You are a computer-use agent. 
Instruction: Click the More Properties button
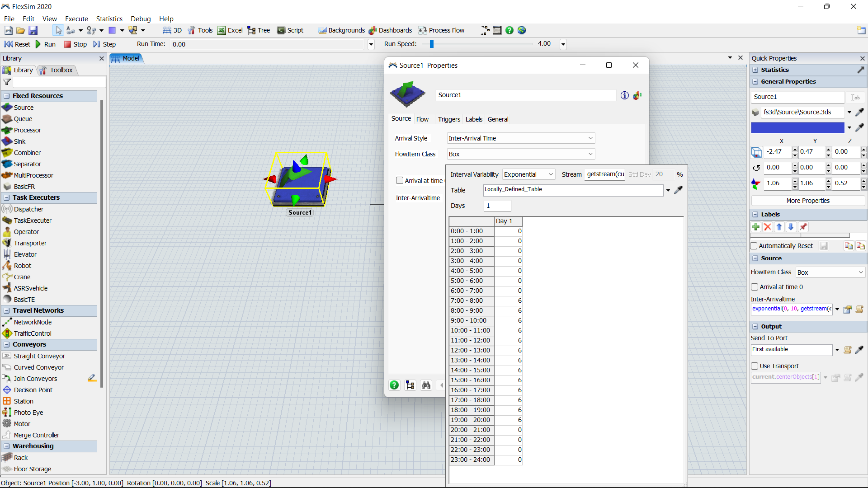coord(807,201)
